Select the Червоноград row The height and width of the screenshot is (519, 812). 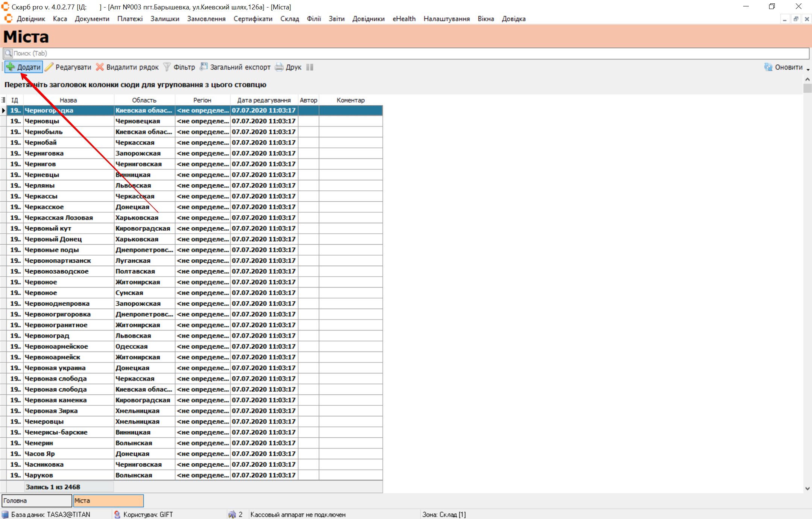click(x=47, y=336)
